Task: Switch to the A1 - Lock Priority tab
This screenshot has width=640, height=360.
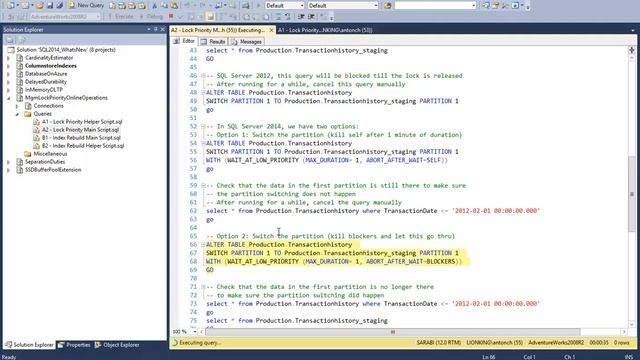Action: pyautogui.click(x=325, y=30)
